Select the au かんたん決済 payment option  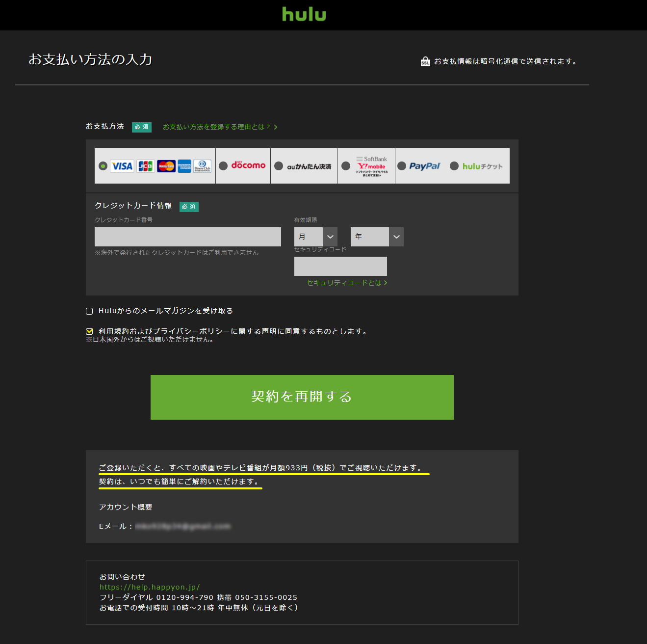click(x=279, y=166)
